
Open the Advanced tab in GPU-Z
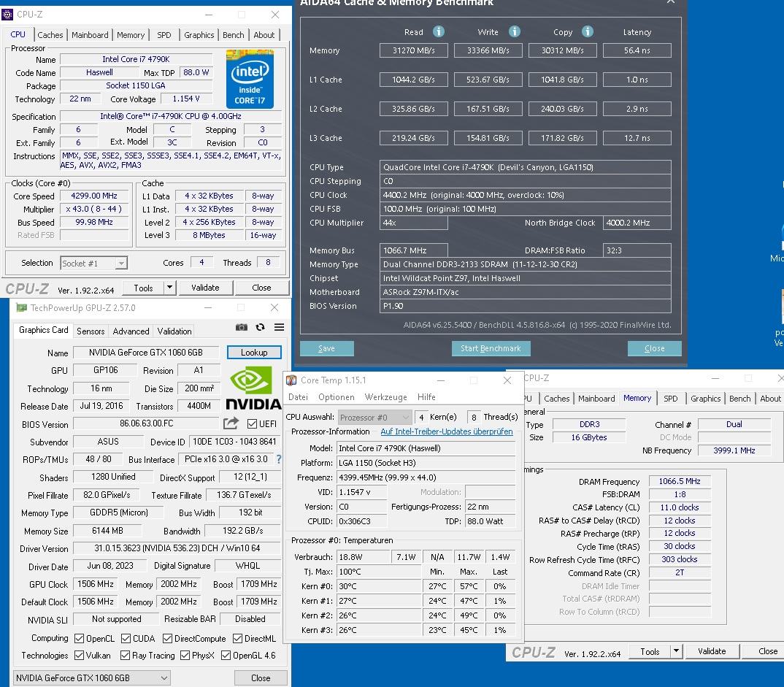(131, 331)
